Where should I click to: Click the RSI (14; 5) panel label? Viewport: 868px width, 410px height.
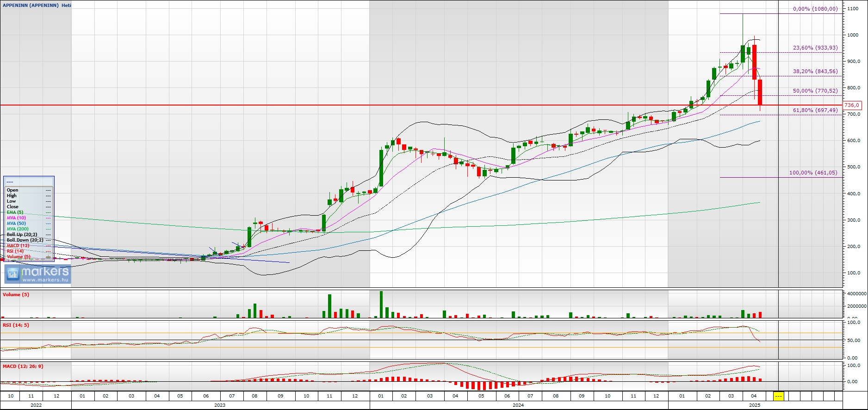pyautogui.click(x=16, y=325)
